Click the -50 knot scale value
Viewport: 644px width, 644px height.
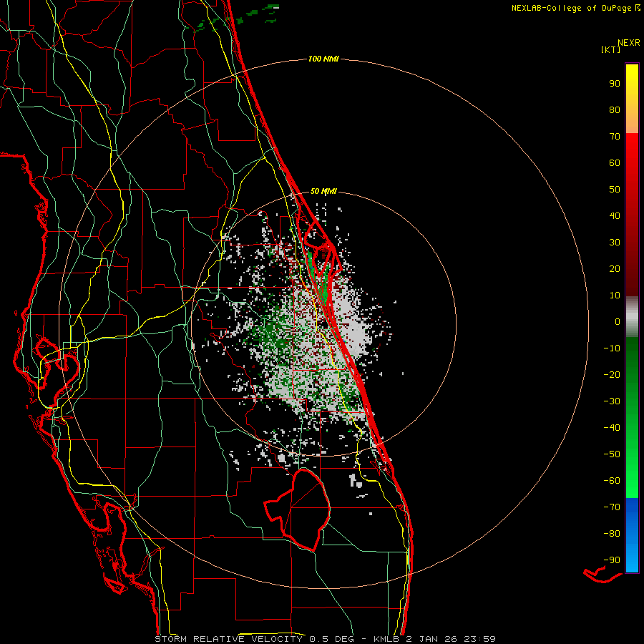[x=612, y=454]
